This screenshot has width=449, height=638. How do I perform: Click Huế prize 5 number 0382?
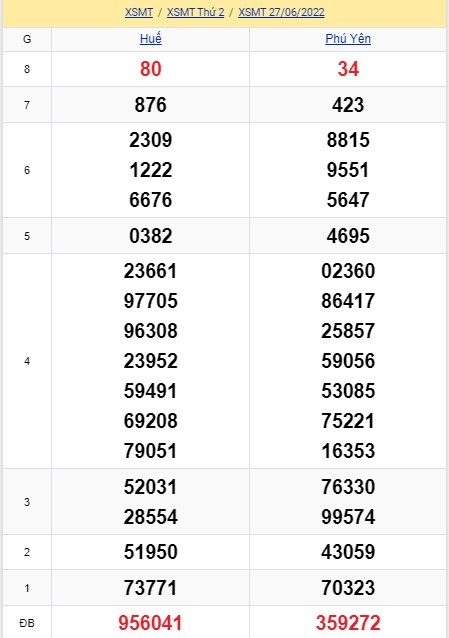tap(151, 236)
